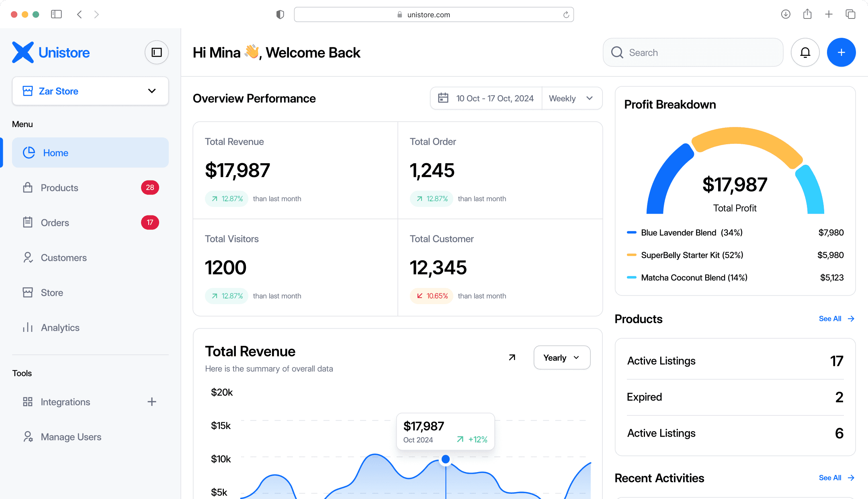Click the Integrations grid icon

28,402
